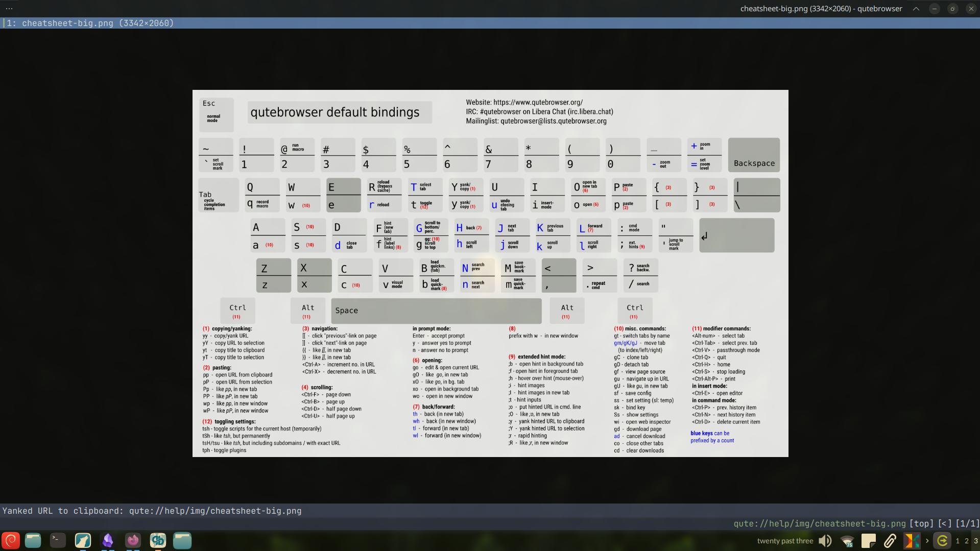The width and height of the screenshot is (980, 551).
Task: Click the '(9) extended hint mode:' heading
Action: coord(537,357)
